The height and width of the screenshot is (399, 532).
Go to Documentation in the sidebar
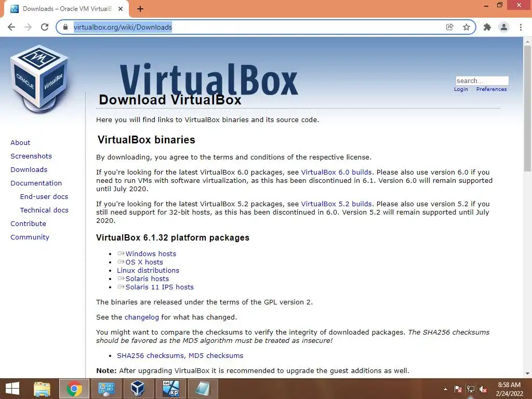point(36,183)
